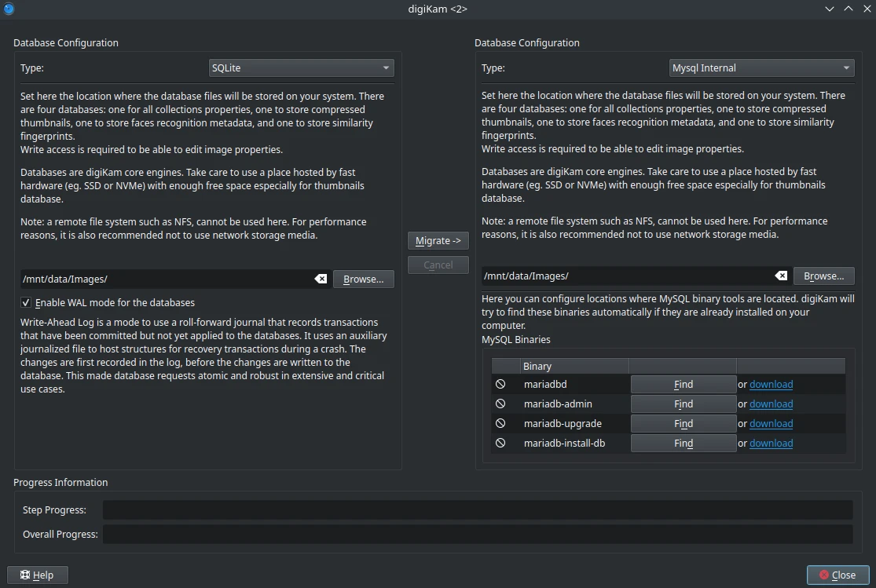Open the SQLite type dropdown

pos(301,68)
